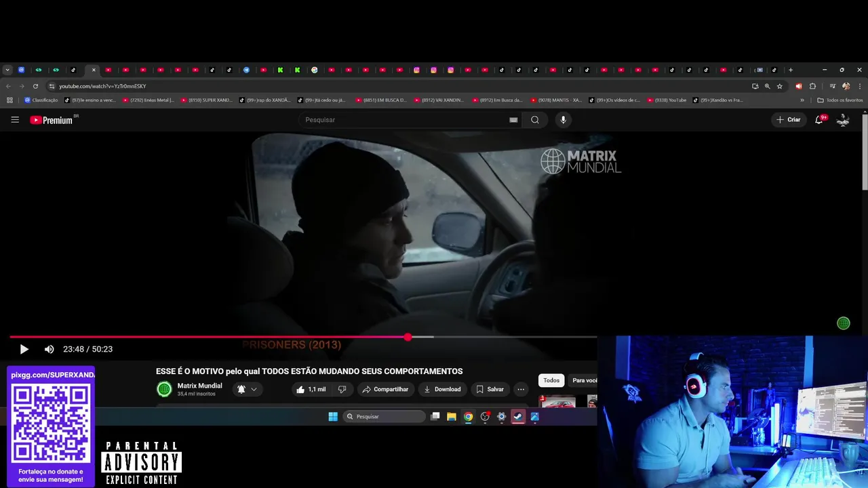The image size is (868, 488).
Task: Open Chrome media controls music icon
Action: pos(832,86)
